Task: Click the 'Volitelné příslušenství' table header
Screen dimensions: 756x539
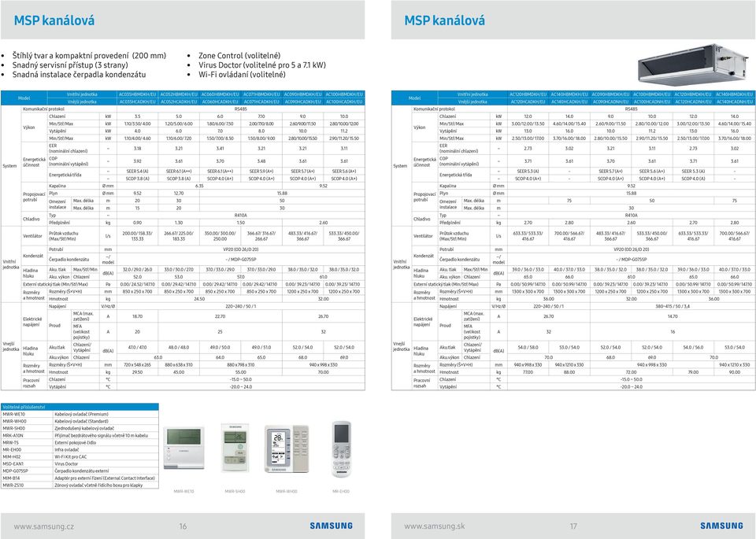Action: (x=80, y=407)
